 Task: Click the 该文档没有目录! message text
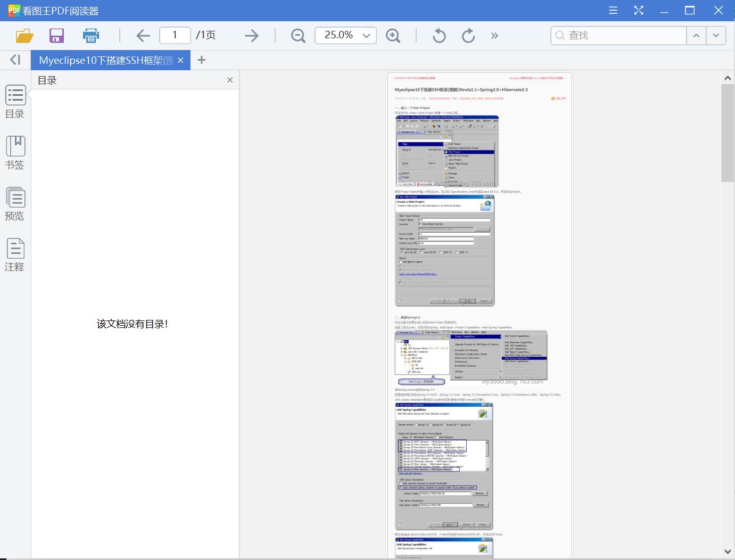coord(133,324)
